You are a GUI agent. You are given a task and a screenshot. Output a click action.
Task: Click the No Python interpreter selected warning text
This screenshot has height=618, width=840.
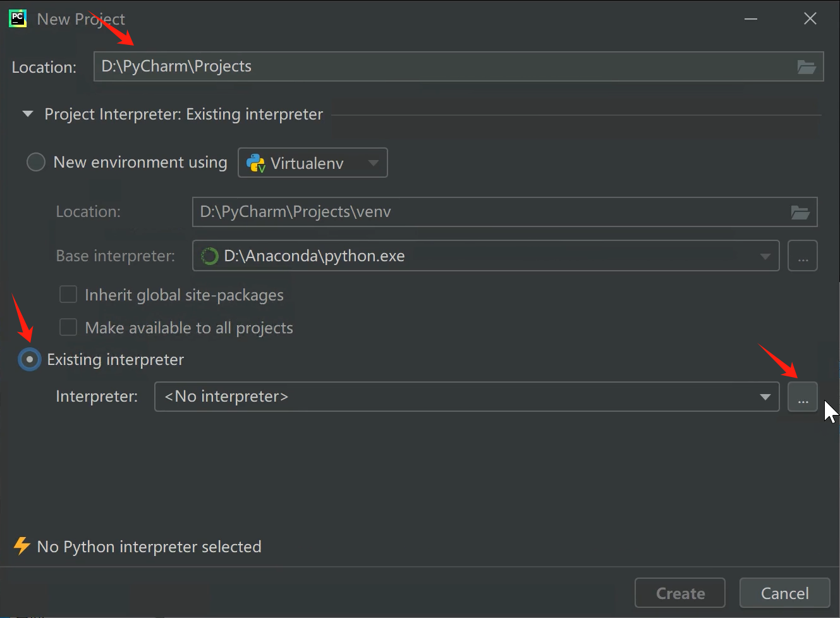pos(149,547)
